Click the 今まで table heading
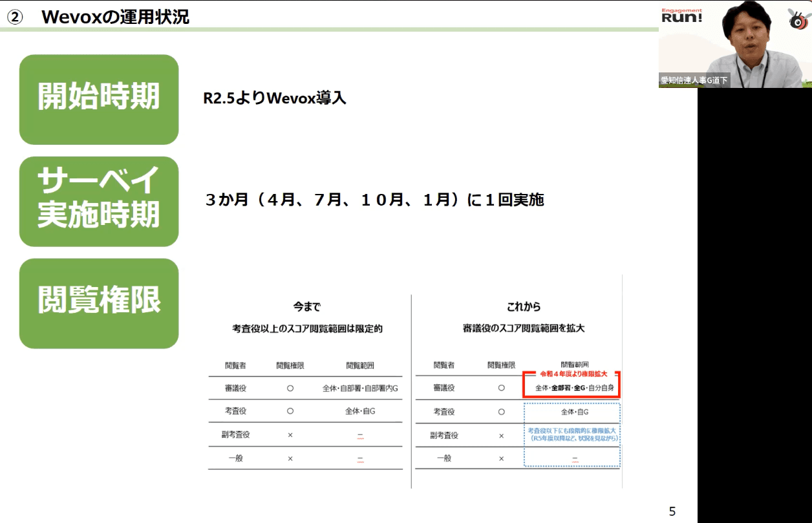 click(x=306, y=307)
